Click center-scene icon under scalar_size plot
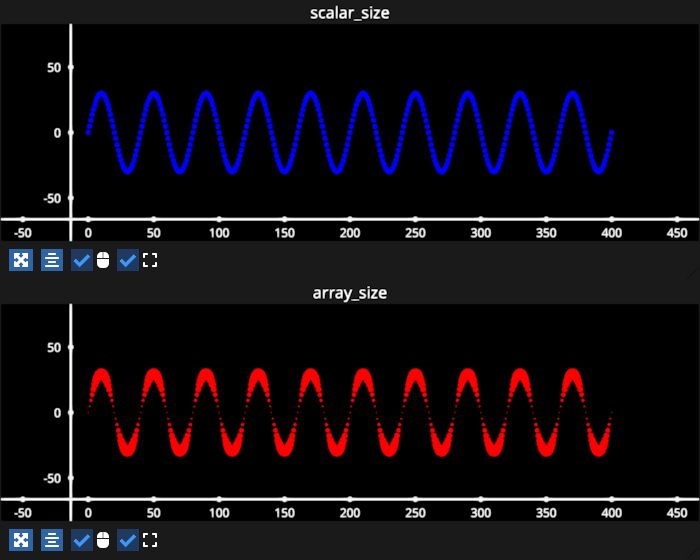700x560 pixels. click(x=52, y=261)
